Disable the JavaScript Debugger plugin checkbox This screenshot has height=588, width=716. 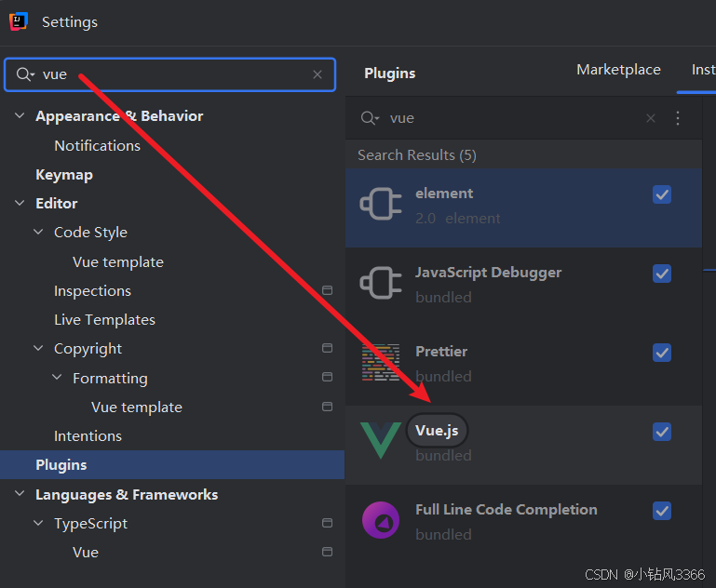[662, 274]
